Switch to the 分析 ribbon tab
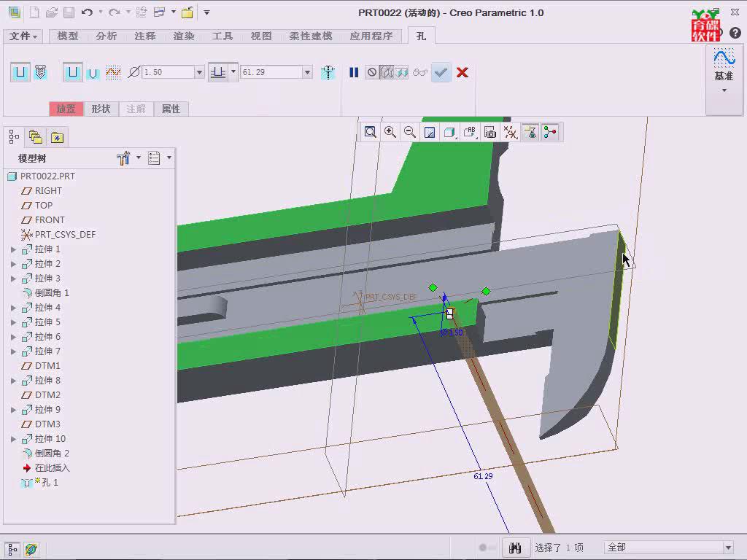Screen dimensions: 747x560 click(x=106, y=36)
